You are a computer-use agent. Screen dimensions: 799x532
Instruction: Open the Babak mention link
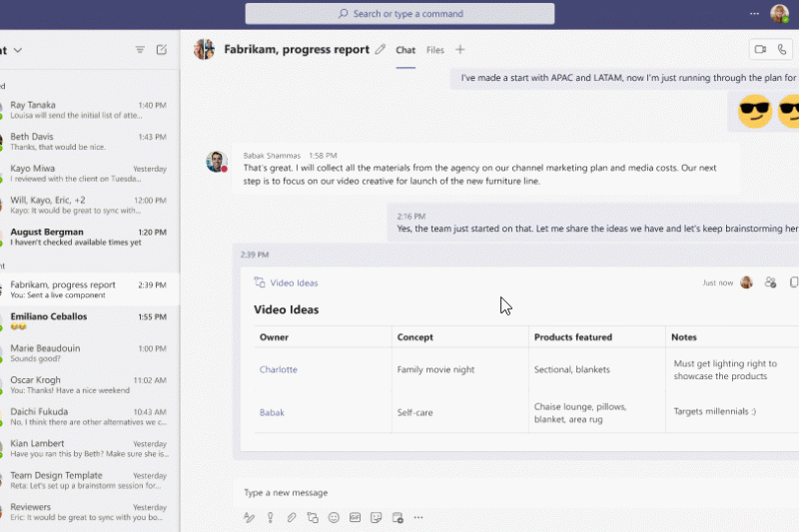click(272, 413)
